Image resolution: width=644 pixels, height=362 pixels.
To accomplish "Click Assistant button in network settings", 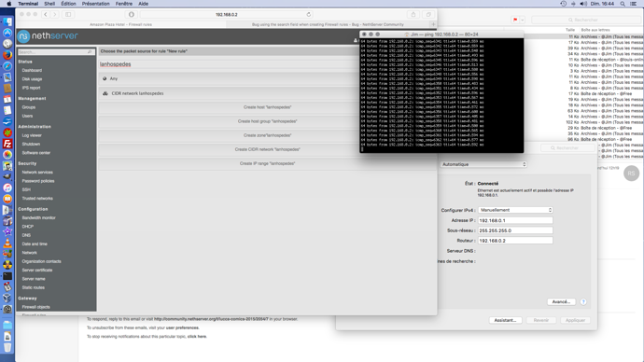I will tap(505, 320).
